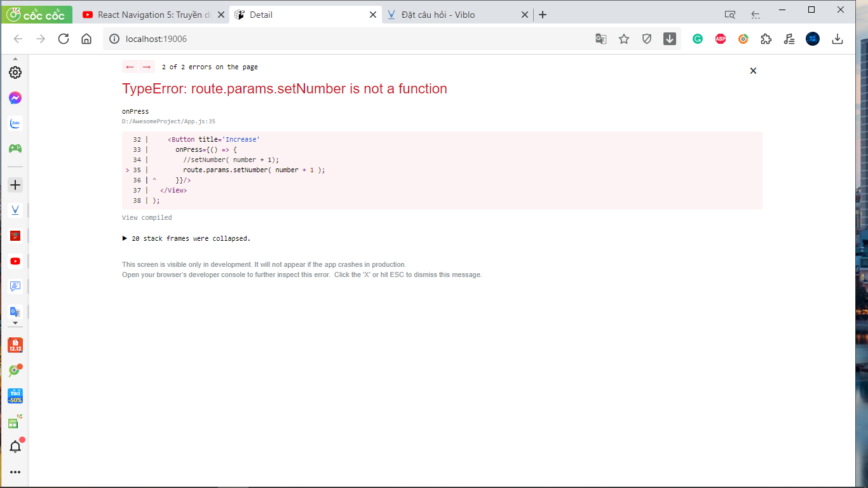Open sidebar settings gear

tap(15, 72)
